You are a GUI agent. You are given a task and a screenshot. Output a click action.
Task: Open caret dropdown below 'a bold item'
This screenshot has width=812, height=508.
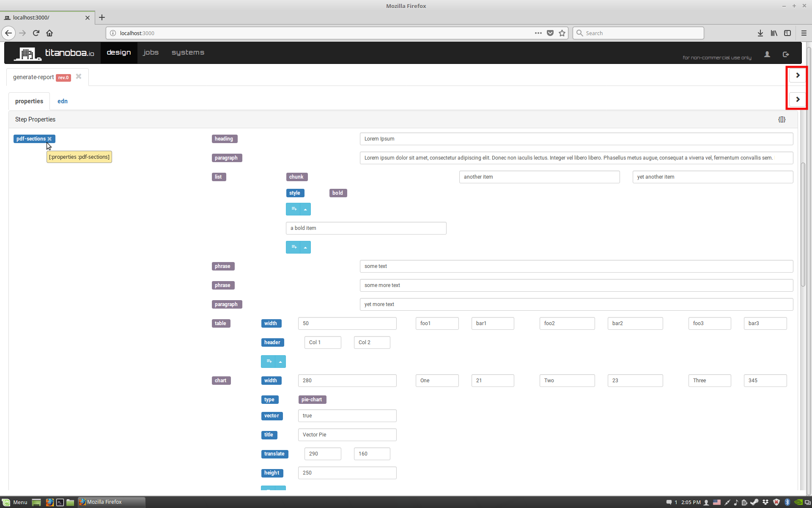click(x=305, y=247)
